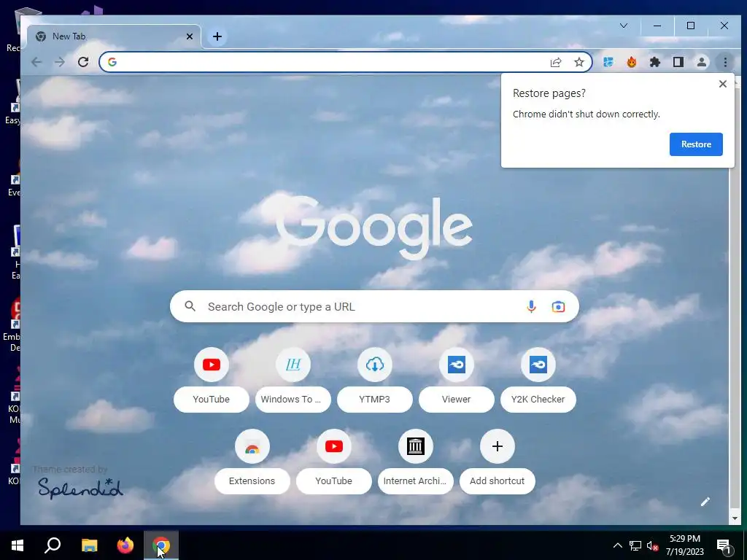Click the forward navigation arrow
This screenshot has height=560, width=747.
click(x=60, y=62)
